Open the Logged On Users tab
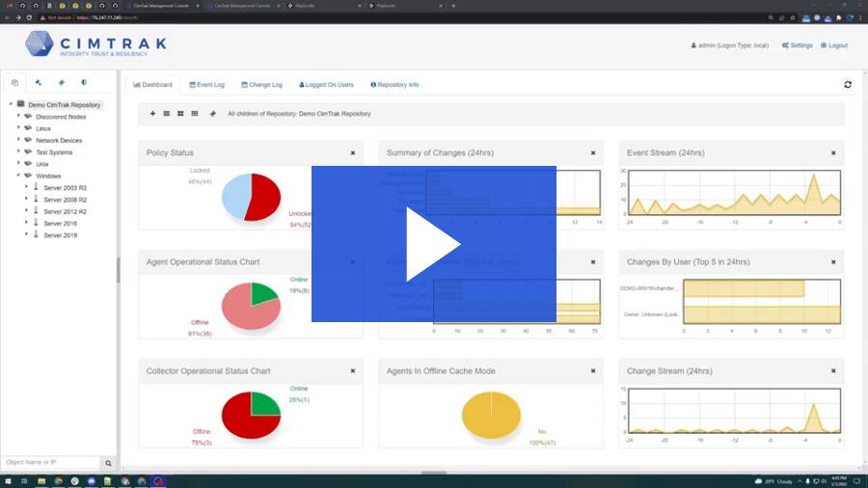This screenshot has height=488, width=868. coord(326,85)
